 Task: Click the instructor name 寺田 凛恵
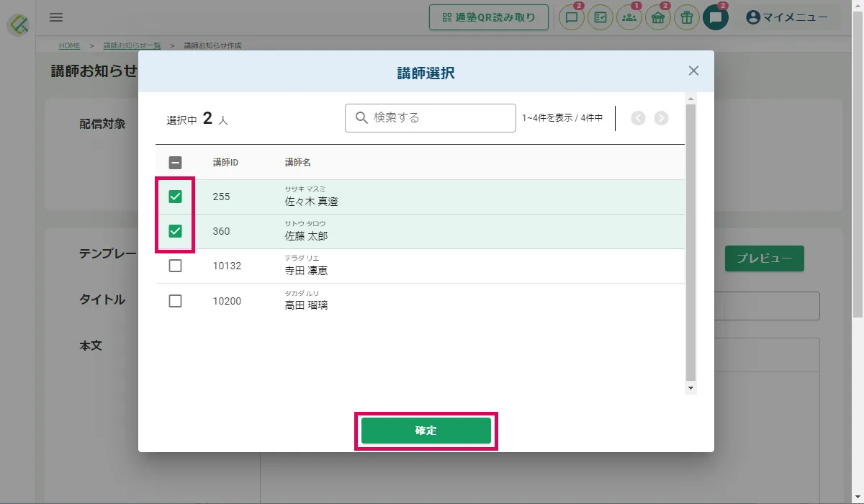point(307,271)
